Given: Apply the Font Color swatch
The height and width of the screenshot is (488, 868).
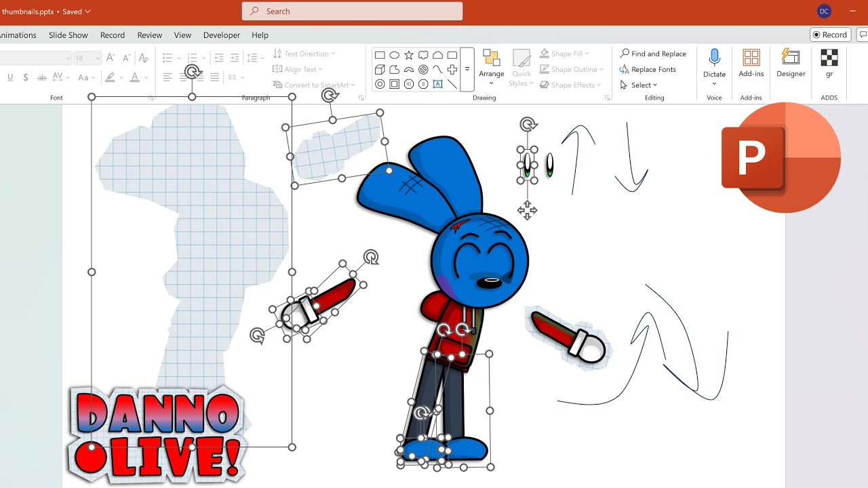Looking at the screenshot, I should (x=134, y=77).
